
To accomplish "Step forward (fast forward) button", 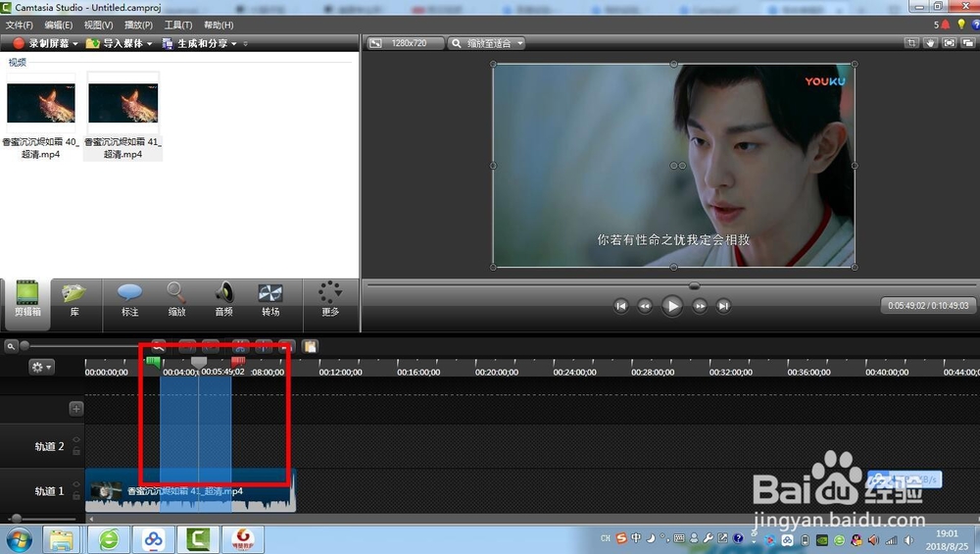I will 700,306.
